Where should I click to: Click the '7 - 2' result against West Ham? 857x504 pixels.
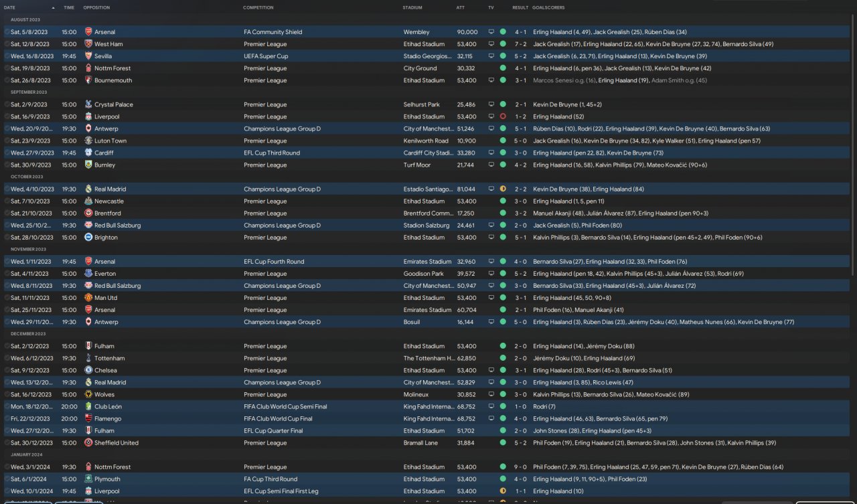[521, 44]
